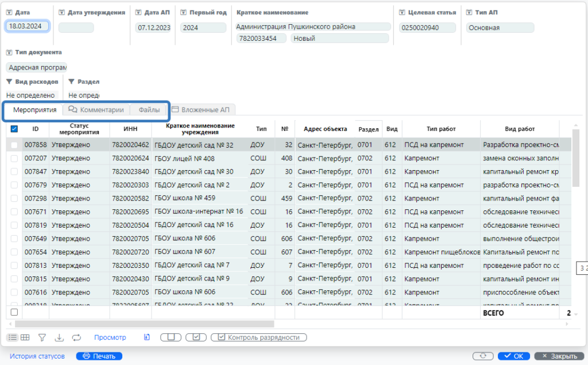Click the document icon next to Просмотр
This screenshot has width=588, height=365.
[147, 337]
